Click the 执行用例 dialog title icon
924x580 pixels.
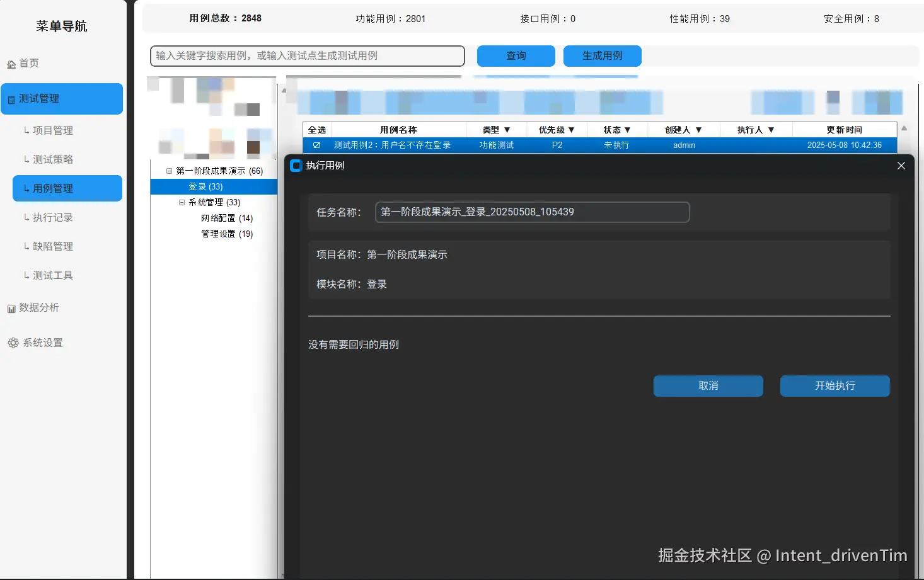[296, 166]
